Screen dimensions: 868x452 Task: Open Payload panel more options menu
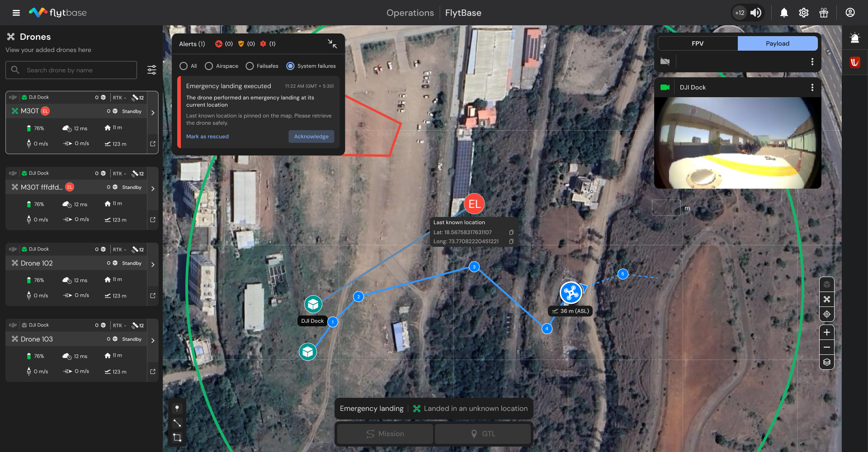tap(812, 61)
